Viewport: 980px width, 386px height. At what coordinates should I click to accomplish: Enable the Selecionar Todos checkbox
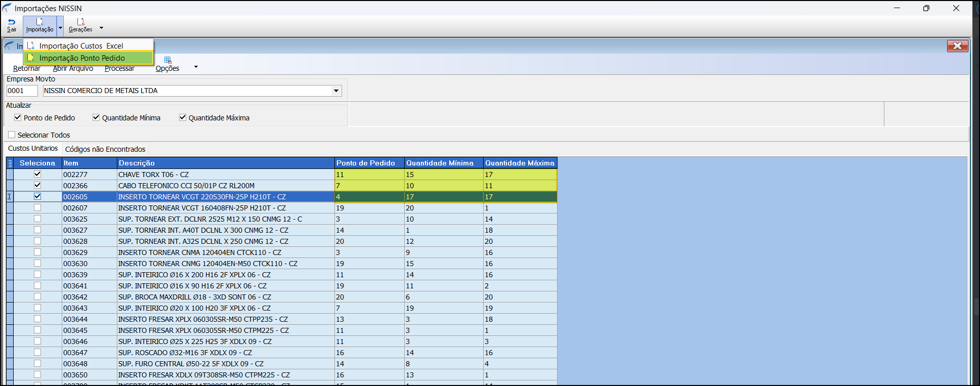tap(12, 135)
